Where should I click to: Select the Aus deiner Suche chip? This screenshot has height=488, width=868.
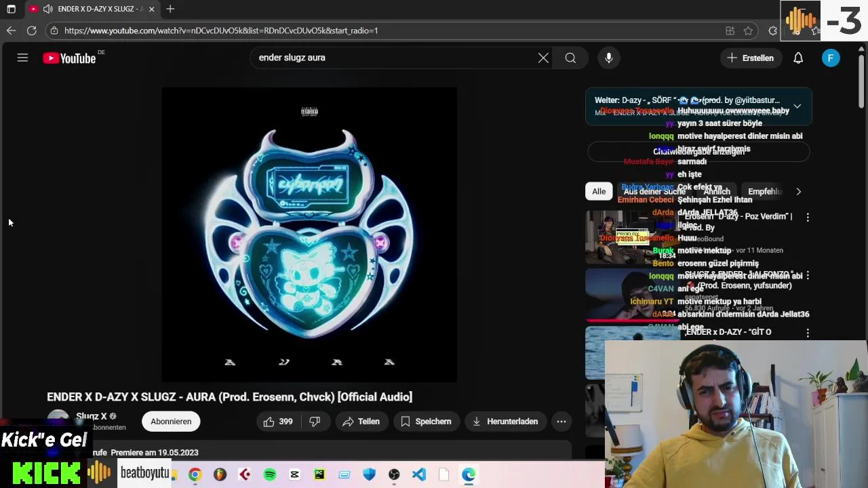pyautogui.click(x=654, y=192)
